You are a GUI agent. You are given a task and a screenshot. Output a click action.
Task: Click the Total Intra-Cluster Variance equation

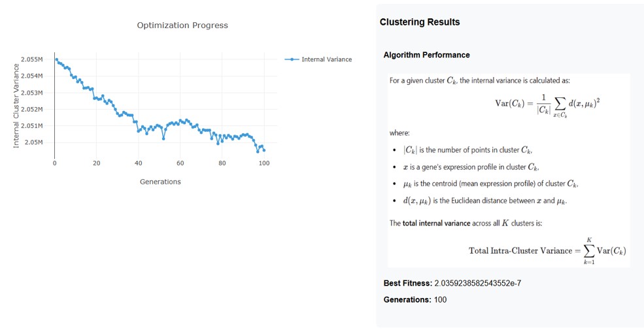(548, 251)
